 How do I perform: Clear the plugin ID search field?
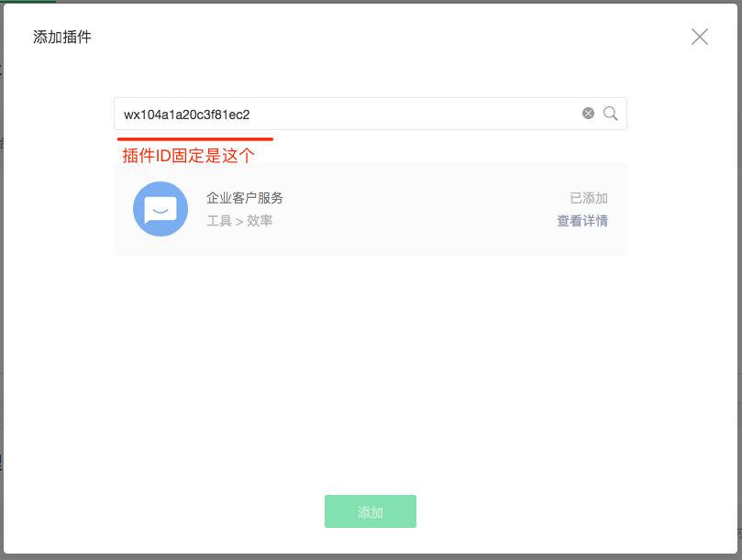(588, 114)
